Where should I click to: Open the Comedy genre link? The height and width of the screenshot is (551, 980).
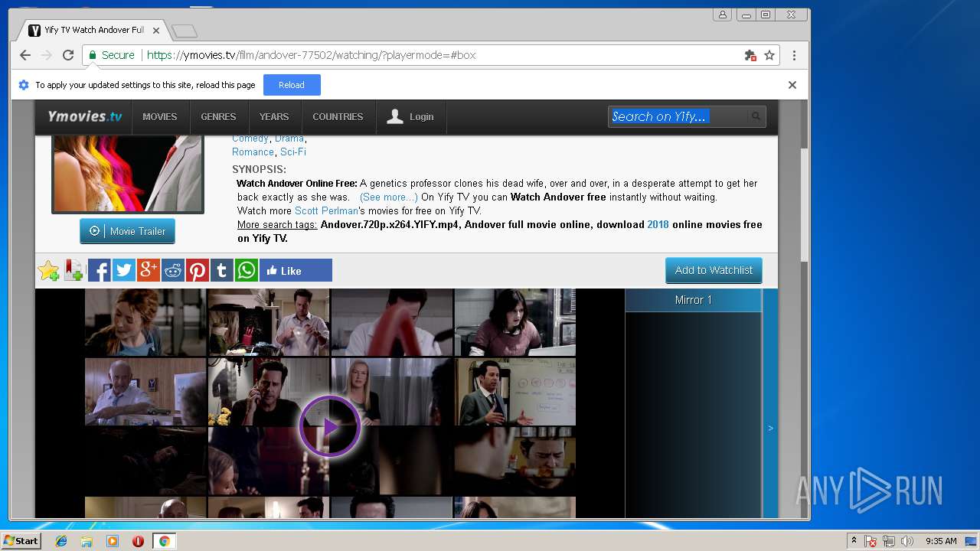click(x=250, y=139)
